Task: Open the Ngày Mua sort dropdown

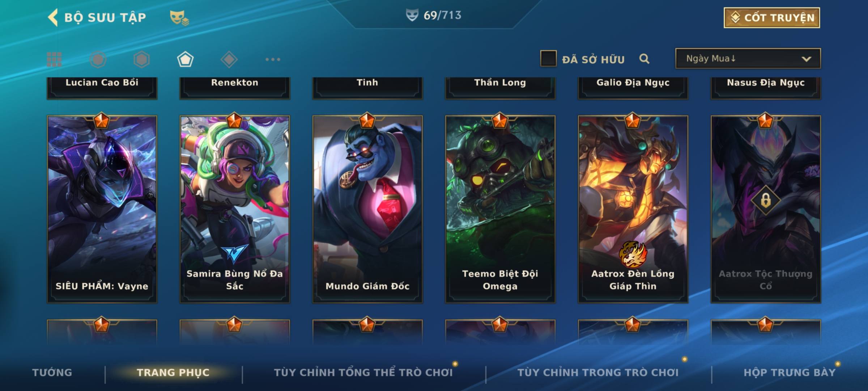Action: click(x=748, y=59)
